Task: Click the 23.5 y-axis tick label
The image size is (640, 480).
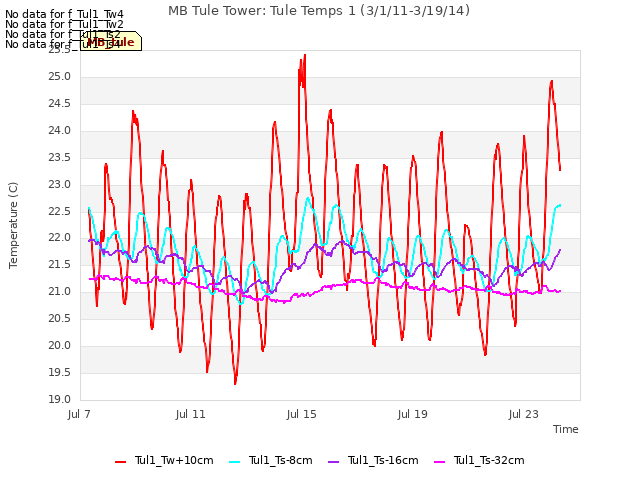Action: (x=60, y=158)
